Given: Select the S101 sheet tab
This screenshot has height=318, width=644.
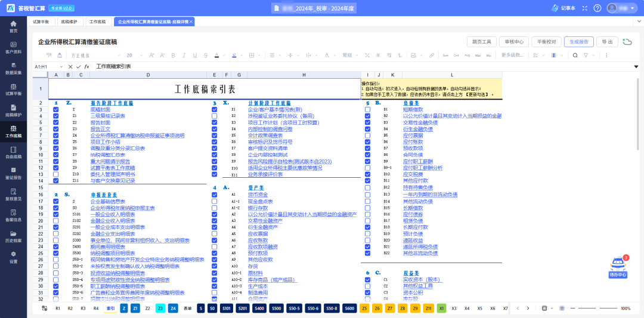Looking at the screenshot, I should click(x=226, y=308).
